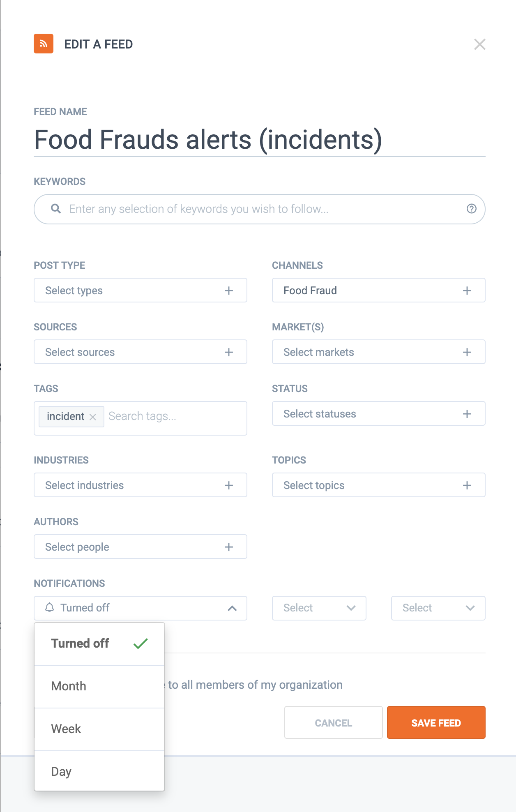516x812 pixels.
Task: Choose Month from the notifications list
Action: click(69, 686)
